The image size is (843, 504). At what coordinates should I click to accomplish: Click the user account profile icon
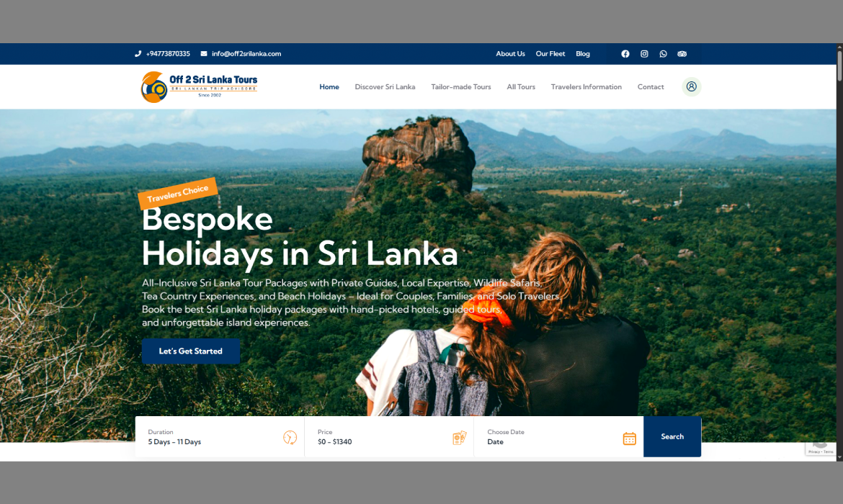click(692, 86)
